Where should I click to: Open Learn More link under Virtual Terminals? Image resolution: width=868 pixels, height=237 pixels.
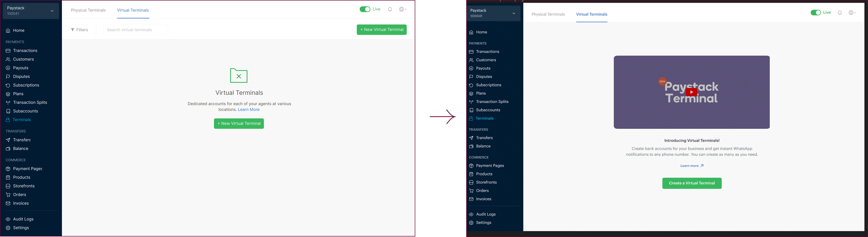(249, 110)
